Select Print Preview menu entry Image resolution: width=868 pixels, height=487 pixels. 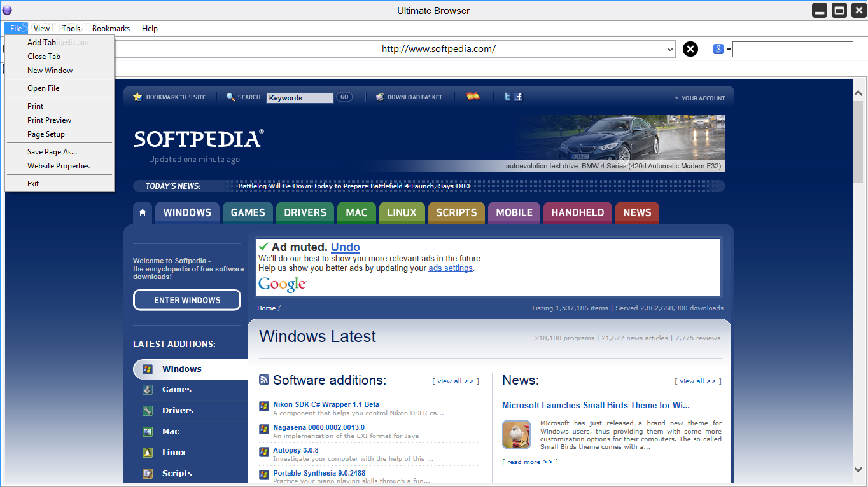coord(59,120)
